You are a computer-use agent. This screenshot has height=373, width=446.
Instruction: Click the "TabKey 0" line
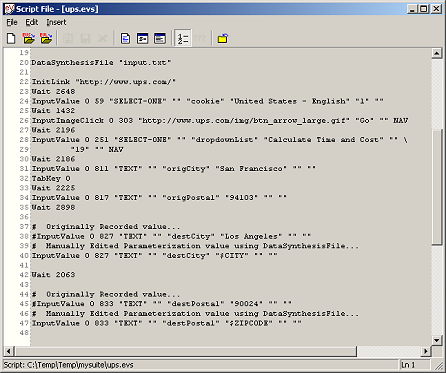(x=51, y=178)
